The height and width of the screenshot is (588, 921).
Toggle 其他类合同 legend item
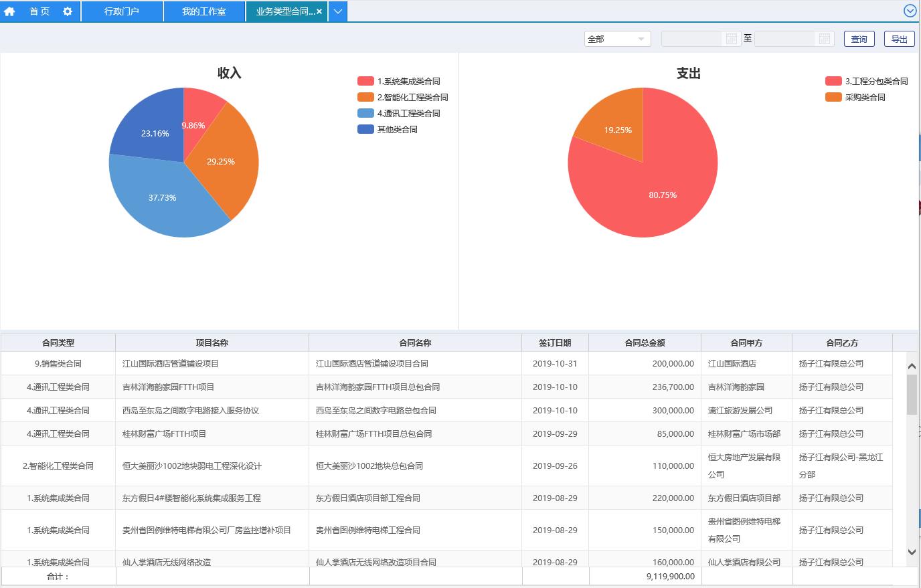388,129
